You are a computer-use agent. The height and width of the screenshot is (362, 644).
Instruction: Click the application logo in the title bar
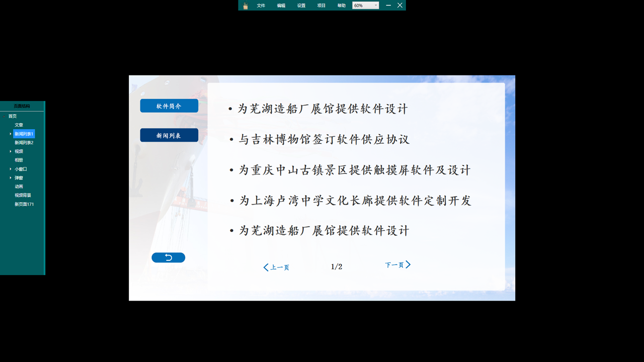245,5
